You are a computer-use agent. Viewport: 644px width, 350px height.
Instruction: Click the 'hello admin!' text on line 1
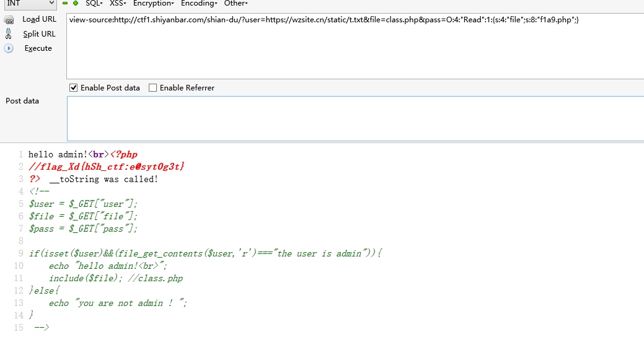click(58, 154)
